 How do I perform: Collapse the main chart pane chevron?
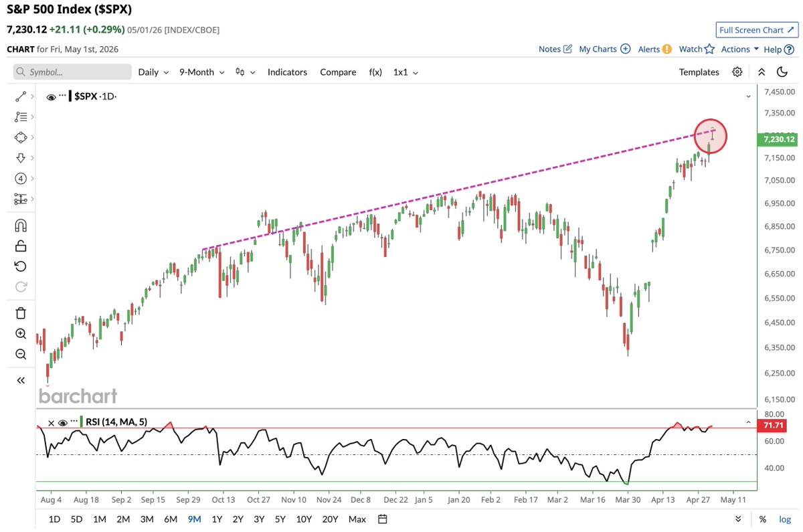(x=748, y=97)
